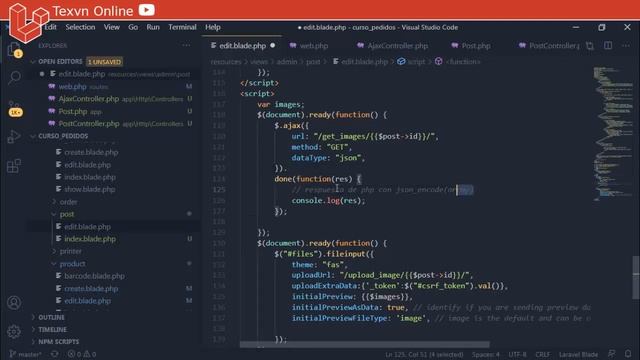
Task: Open the Search view in activity bar
Action: click(x=14, y=77)
